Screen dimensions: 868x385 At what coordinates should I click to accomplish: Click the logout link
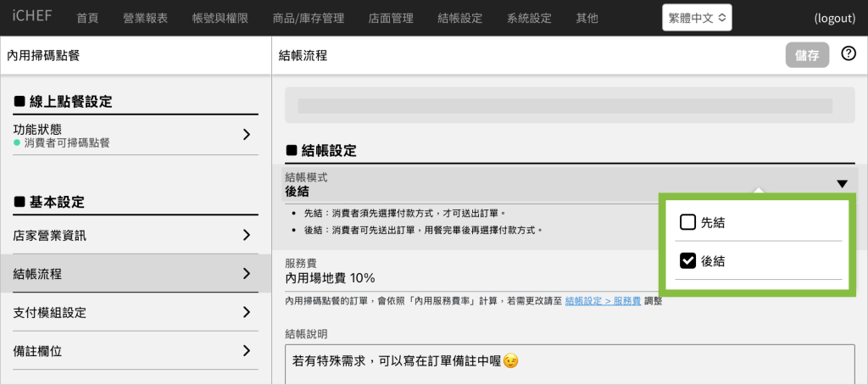pyautogui.click(x=835, y=18)
